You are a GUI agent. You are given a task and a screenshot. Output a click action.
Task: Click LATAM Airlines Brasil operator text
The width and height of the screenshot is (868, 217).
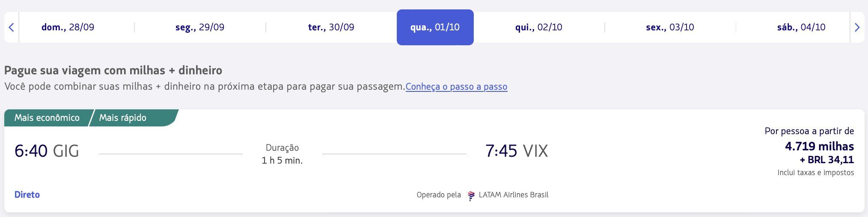514,195
